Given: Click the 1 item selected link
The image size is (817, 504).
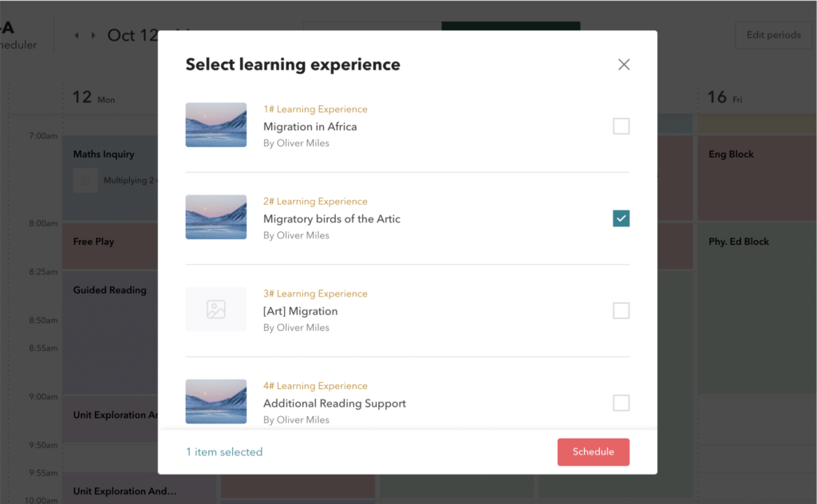Looking at the screenshot, I should coord(224,452).
